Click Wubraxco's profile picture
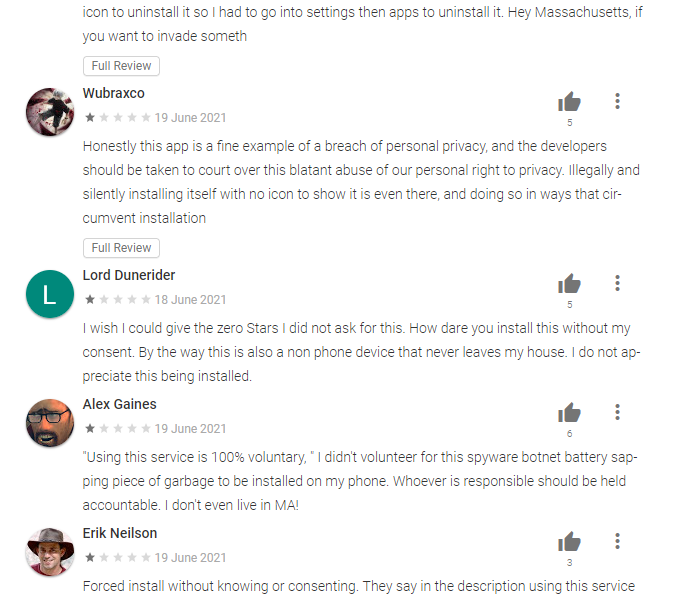This screenshot has width=675, height=600. point(50,112)
